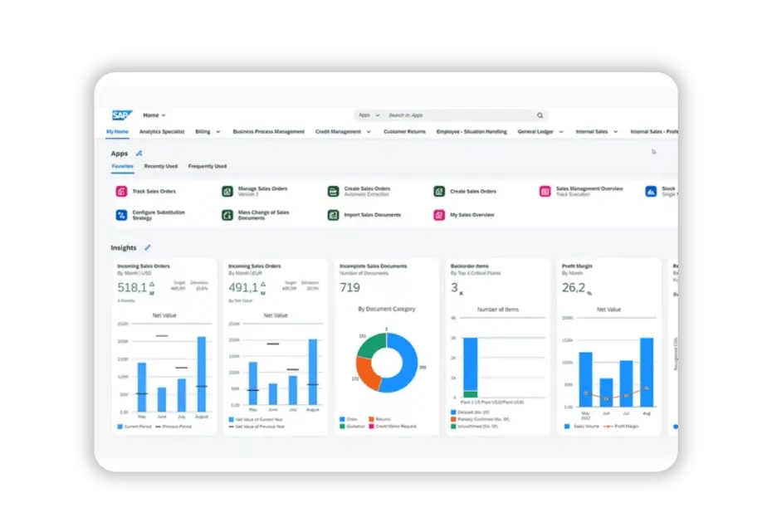Click the edit pencil beside Insights heading

pos(148,247)
